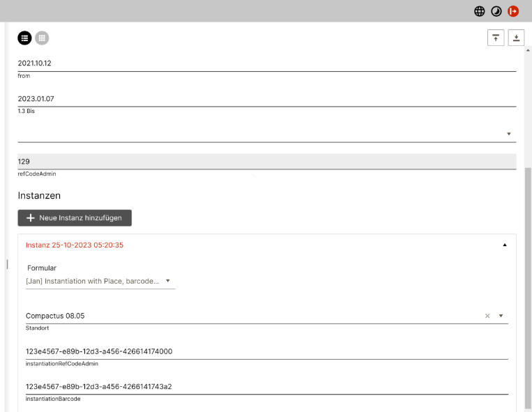The image size is (532, 412).
Task: Switch to list view icon
Action: pos(24,38)
